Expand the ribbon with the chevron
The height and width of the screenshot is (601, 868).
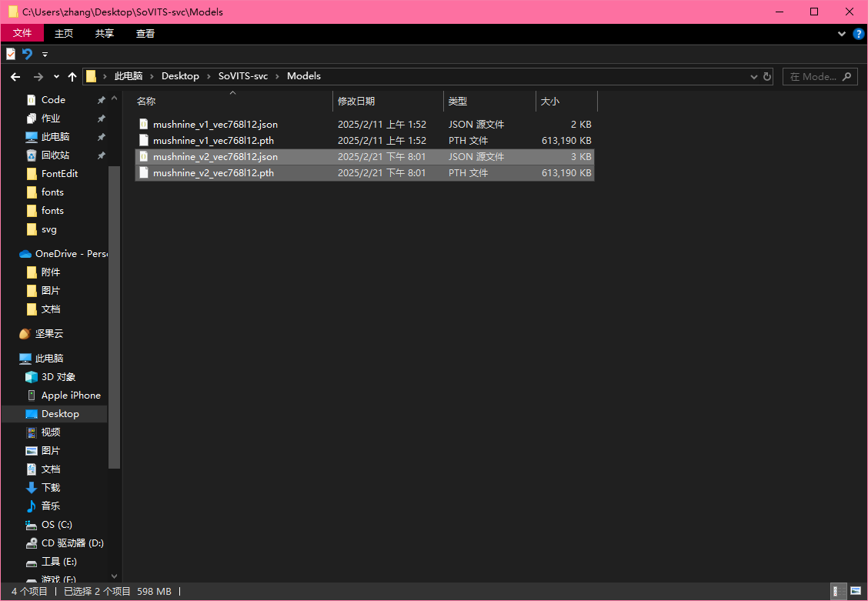click(841, 34)
